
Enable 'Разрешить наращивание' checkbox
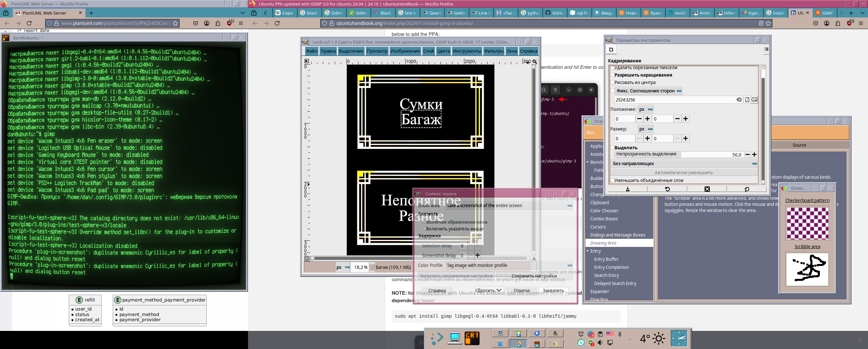point(612,75)
